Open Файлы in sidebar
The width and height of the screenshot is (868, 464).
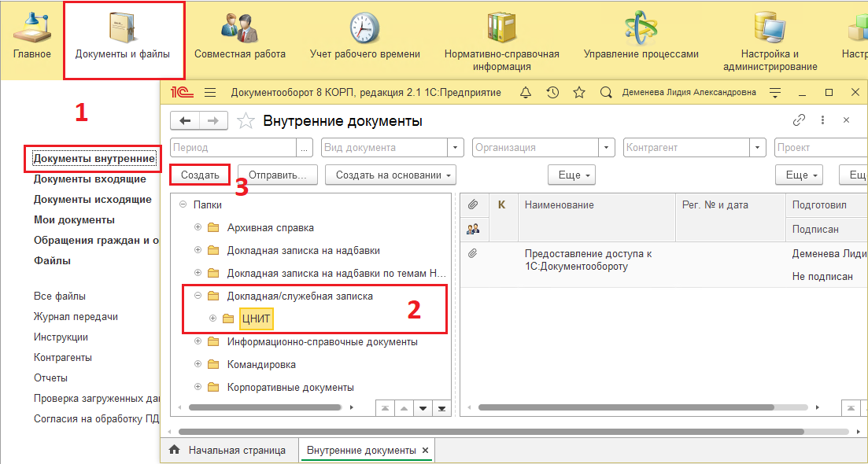point(52,261)
